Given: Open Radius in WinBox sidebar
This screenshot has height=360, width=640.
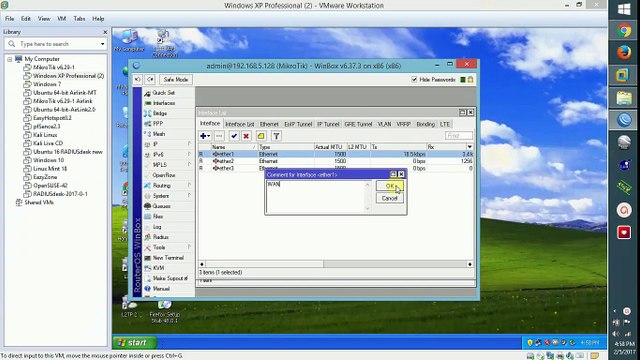Looking at the screenshot, I should 160,237.
